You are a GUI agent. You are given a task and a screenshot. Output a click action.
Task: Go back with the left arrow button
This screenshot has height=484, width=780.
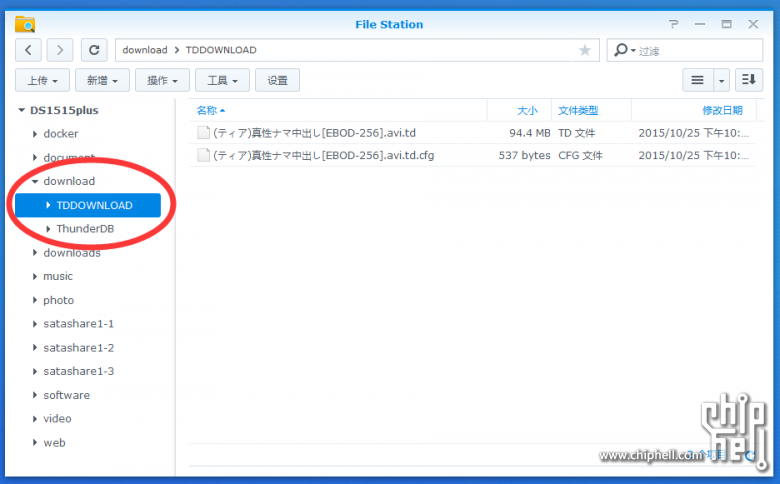click(28, 50)
